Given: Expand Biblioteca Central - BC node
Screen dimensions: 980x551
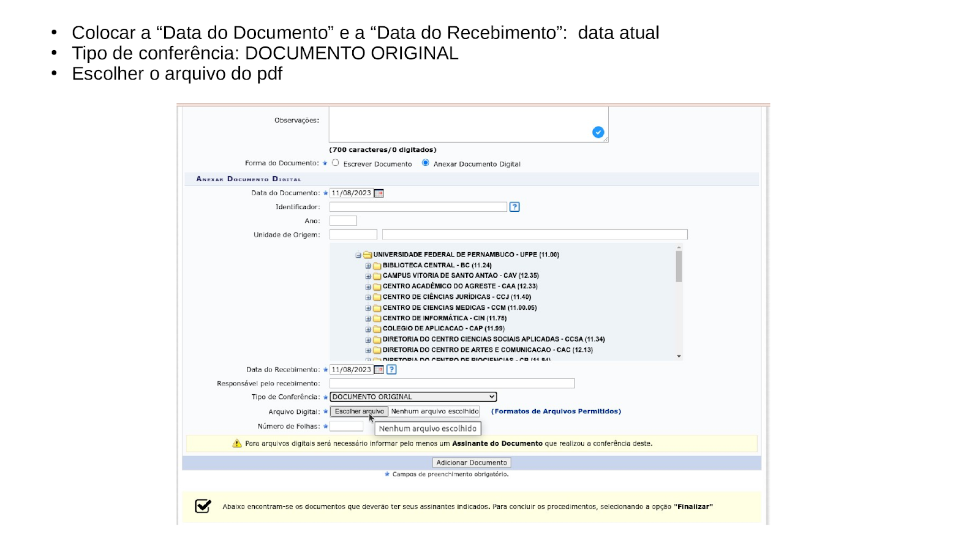Looking at the screenshot, I should tap(368, 266).
